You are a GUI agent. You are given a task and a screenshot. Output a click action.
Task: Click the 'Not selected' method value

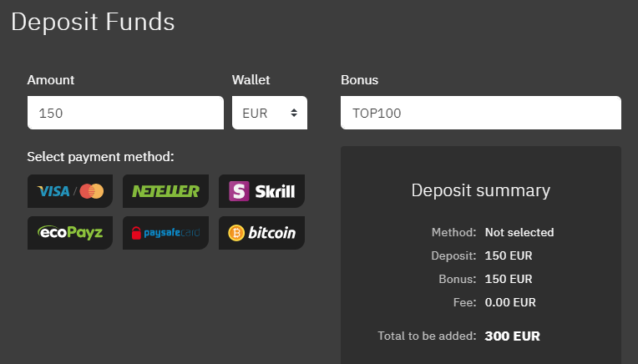(519, 232)
